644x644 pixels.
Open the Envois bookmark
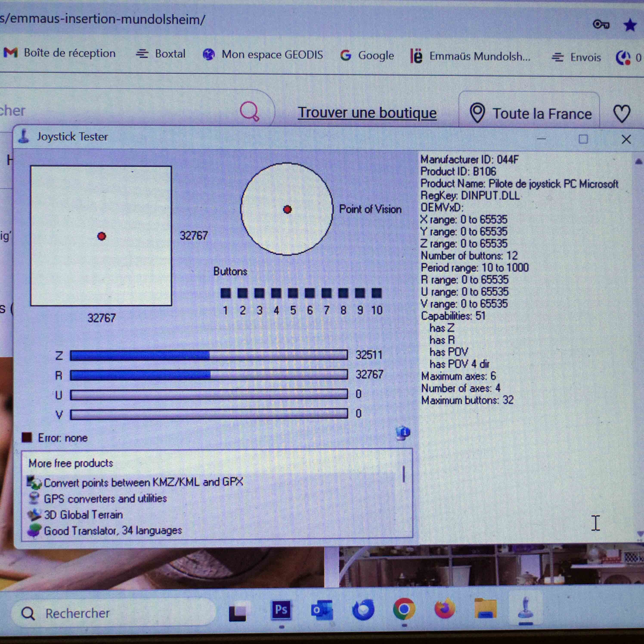coord(576,57)
